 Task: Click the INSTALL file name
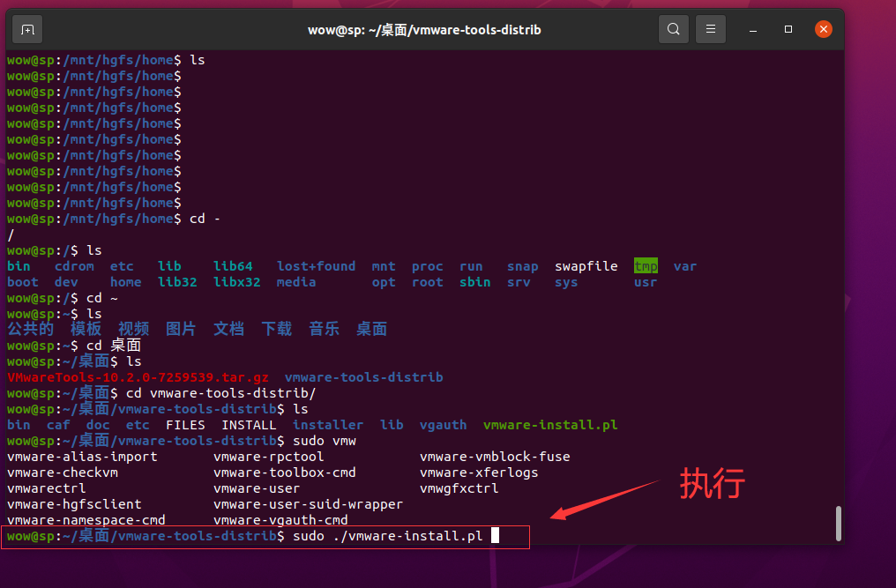point(249,425)
